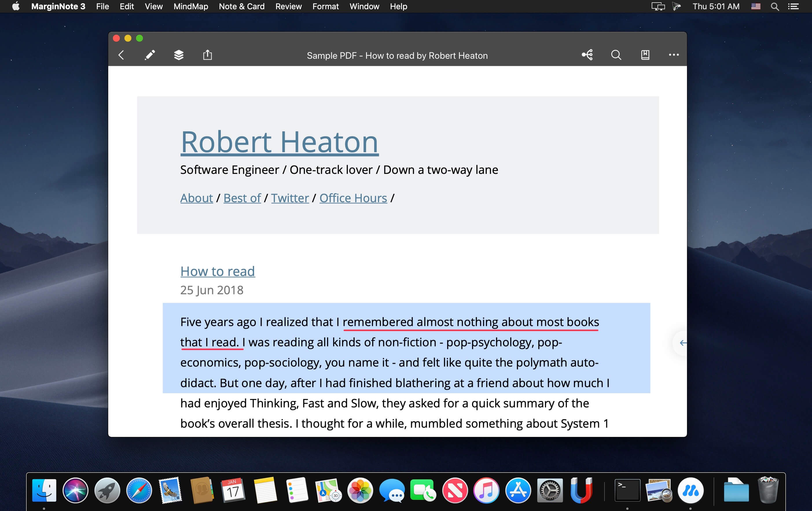This screenshot has height=511, width=812.
Task: Click the How to read link
Action: pyautogui.click(x=218, y=271)
